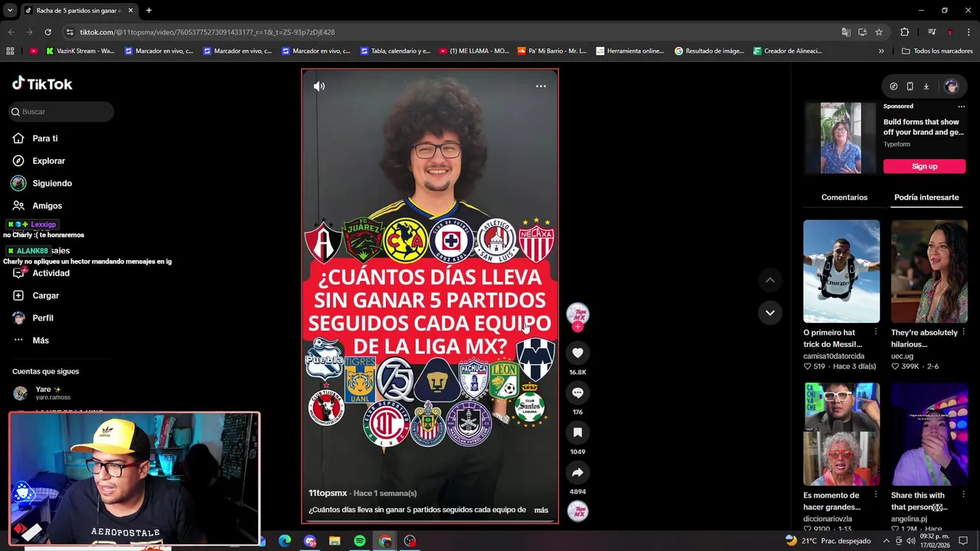980x551 pixels.
Task: Open VazinK Stream bookmark
Action: 80,51
